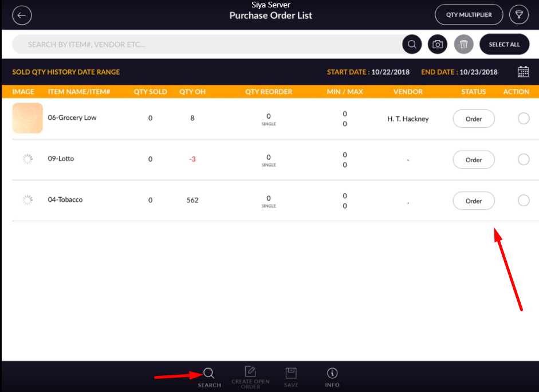Image resolution: width=539 pixels, height=392 pixels.
Task: Select the checkbox for 09-Lotto row
Action: pos(523,159)
